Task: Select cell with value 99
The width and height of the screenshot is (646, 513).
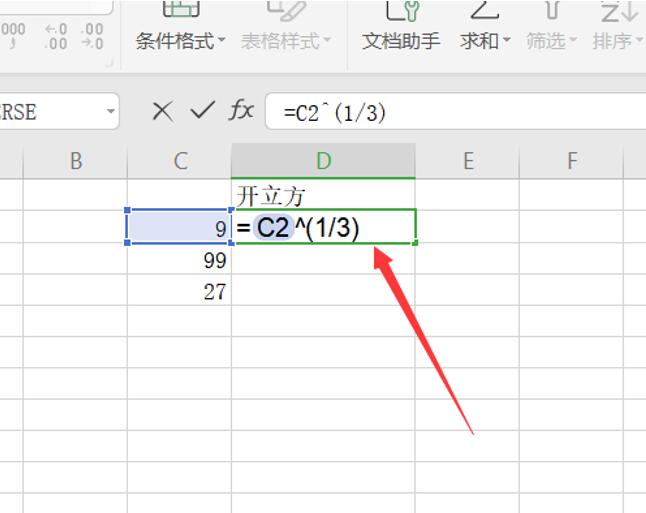Action: coord(180,259)
